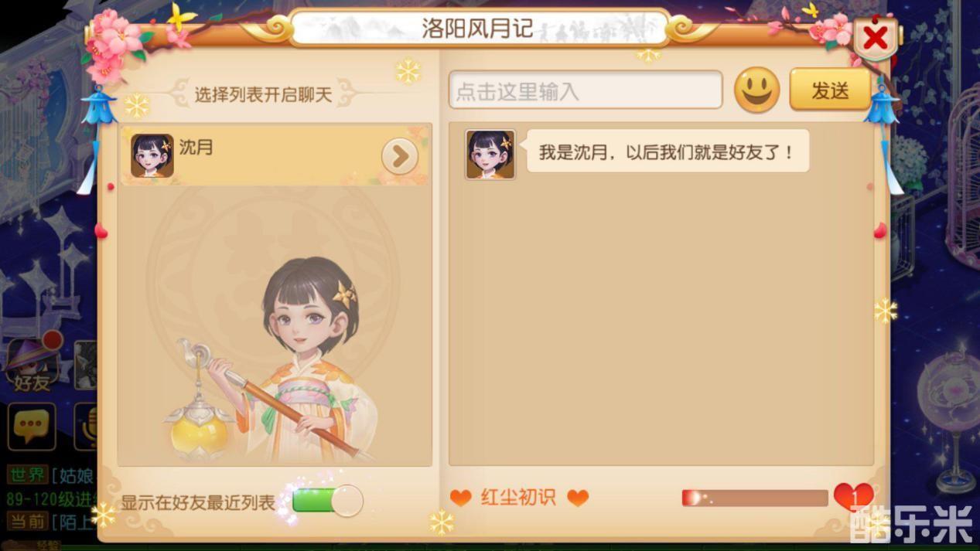
Task: Select the 世界 chat channel tag
Action: tap(27, 474)
